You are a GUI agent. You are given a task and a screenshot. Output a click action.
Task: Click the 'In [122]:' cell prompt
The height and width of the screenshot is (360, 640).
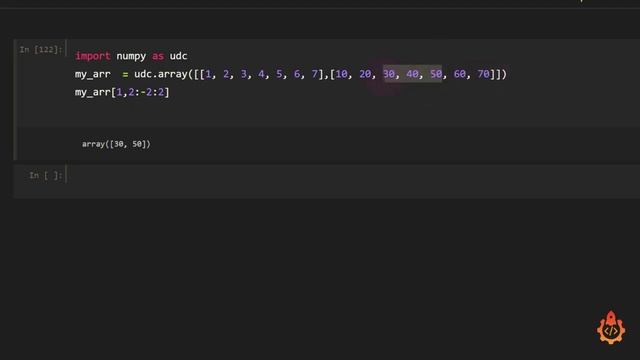pos(41,50)
